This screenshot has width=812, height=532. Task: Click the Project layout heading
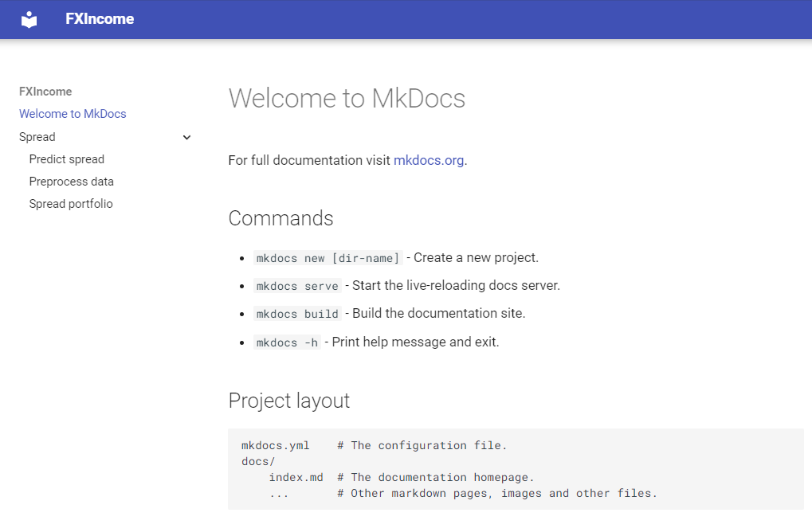(x=289, y=401)
